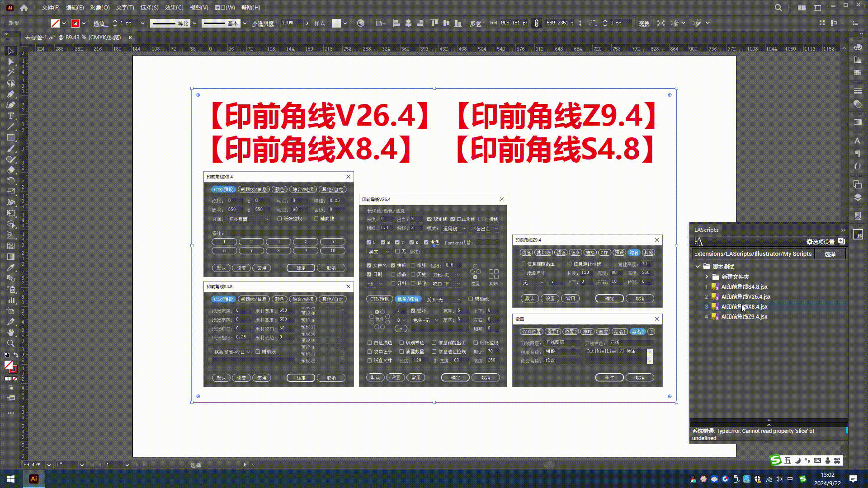Viewport: 868px width, 488px height.
Task: Select the Lasso tool
Action: point(11,83)
